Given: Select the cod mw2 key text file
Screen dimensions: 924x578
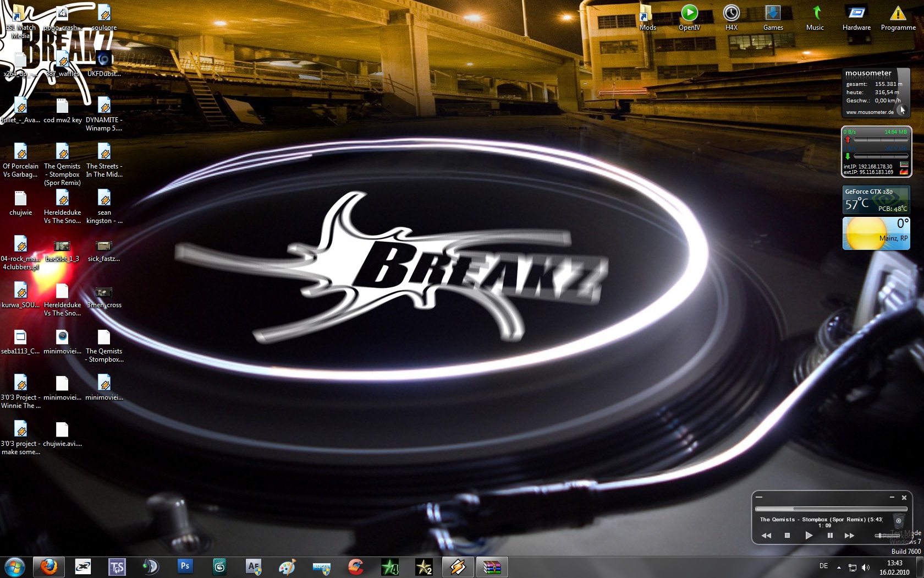Looking at the screenshot, I should (62, 110).
